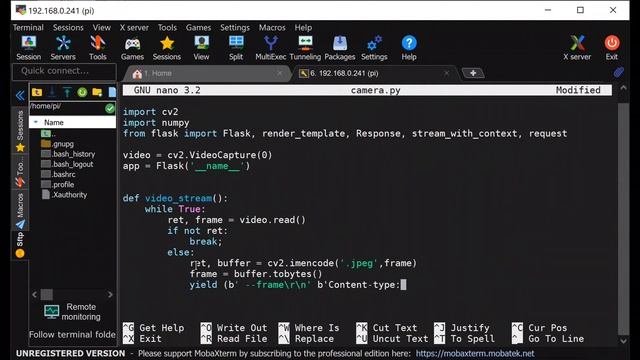The width and height of the screenshot is (640, 360).
Task: Click the paperclip attach icon
Action: point(619,72)
